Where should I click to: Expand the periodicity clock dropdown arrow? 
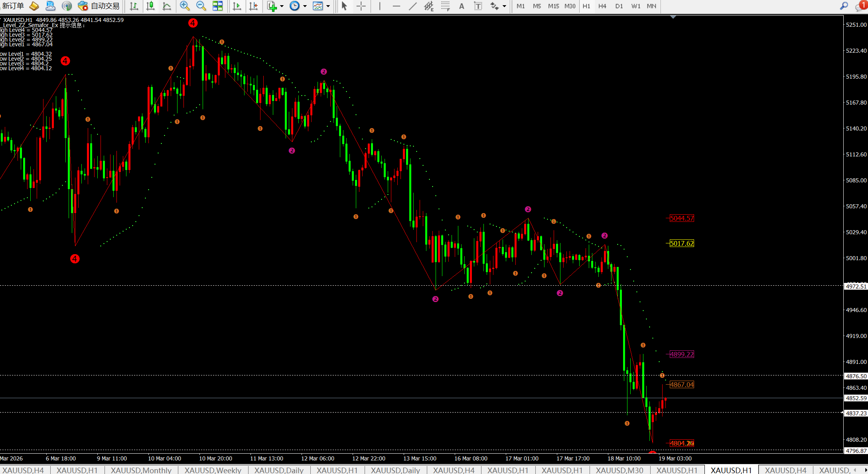click(305, 6)
